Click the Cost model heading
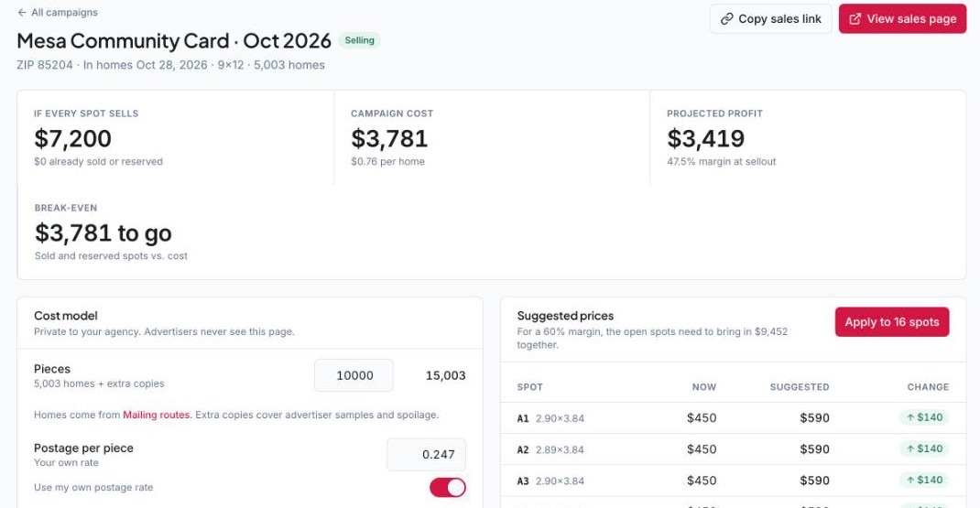The image size is (980, 508). [x=66, y=316]
